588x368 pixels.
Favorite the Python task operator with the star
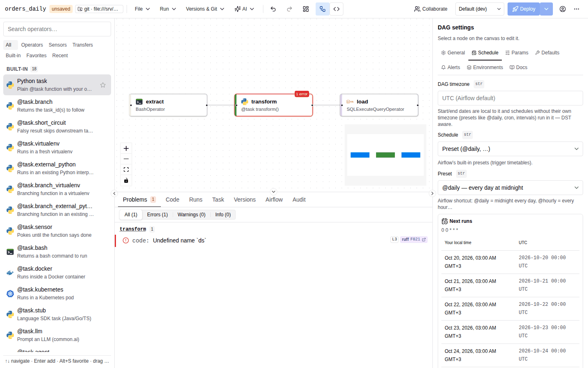pos(103,85)
